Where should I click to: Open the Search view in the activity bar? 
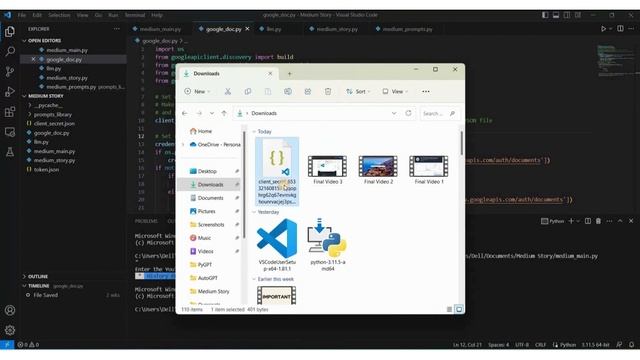click(x=10, y=51)
